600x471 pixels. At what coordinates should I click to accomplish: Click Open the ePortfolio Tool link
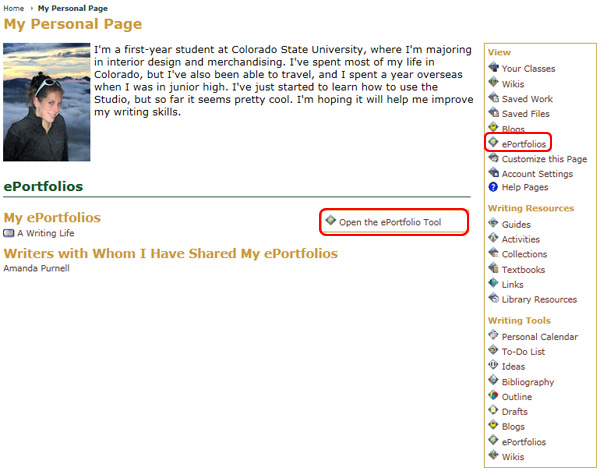390,222
